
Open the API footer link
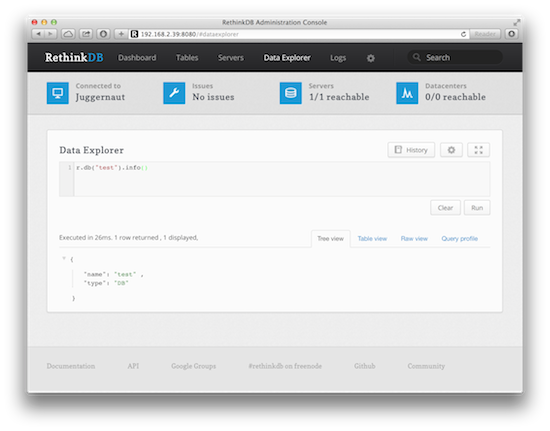coord(133,366)
